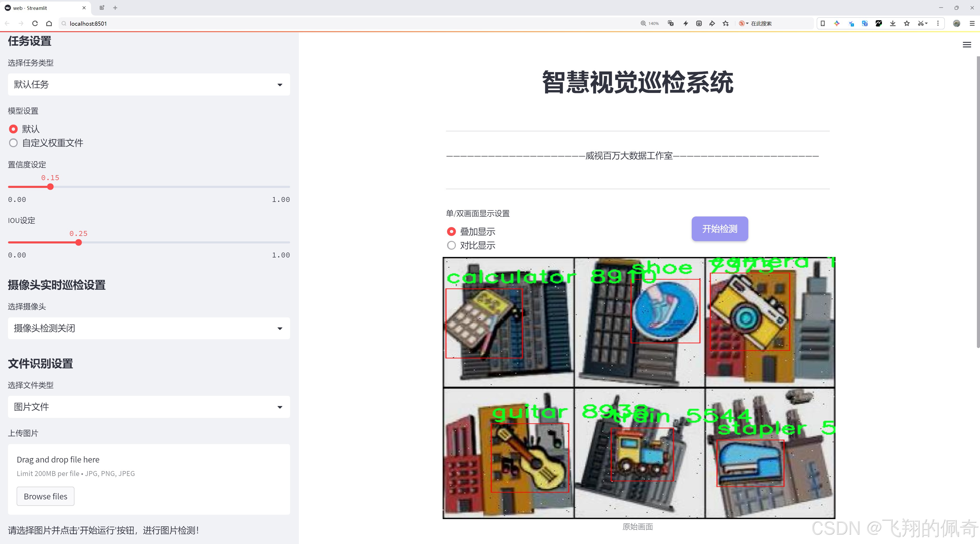Open the 默认任务 task type dropdown

click(x=148, y=84)
